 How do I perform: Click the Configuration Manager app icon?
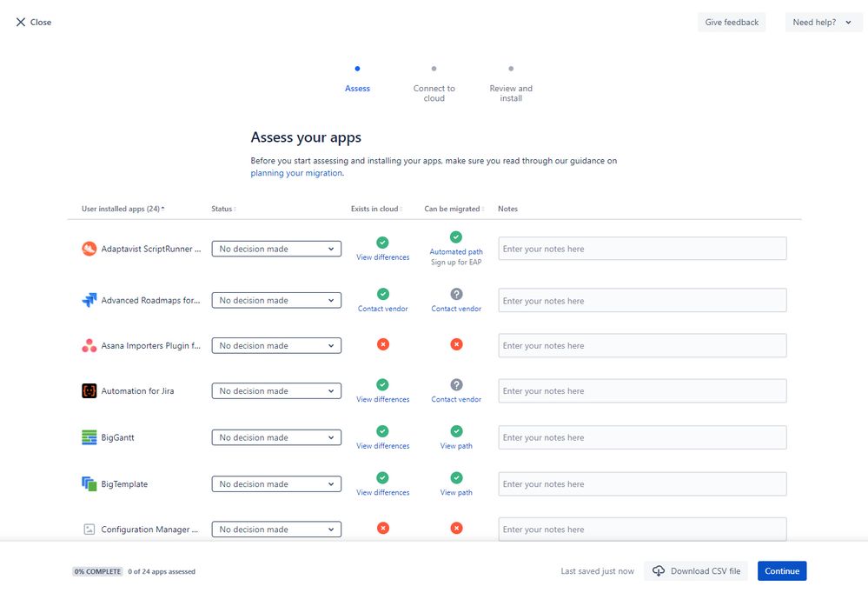pos(89,528)
